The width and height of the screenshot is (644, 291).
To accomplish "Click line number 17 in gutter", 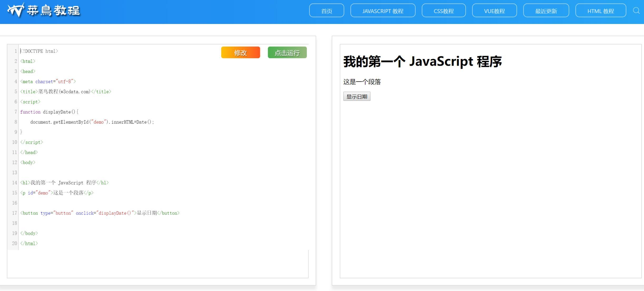I will [x=14, y=213].
